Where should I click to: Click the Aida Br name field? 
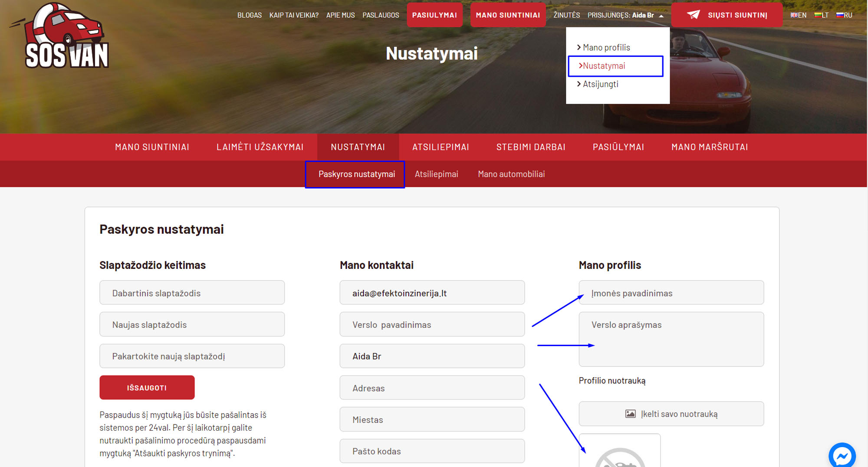pyautogui.click(x=432, y=356)
